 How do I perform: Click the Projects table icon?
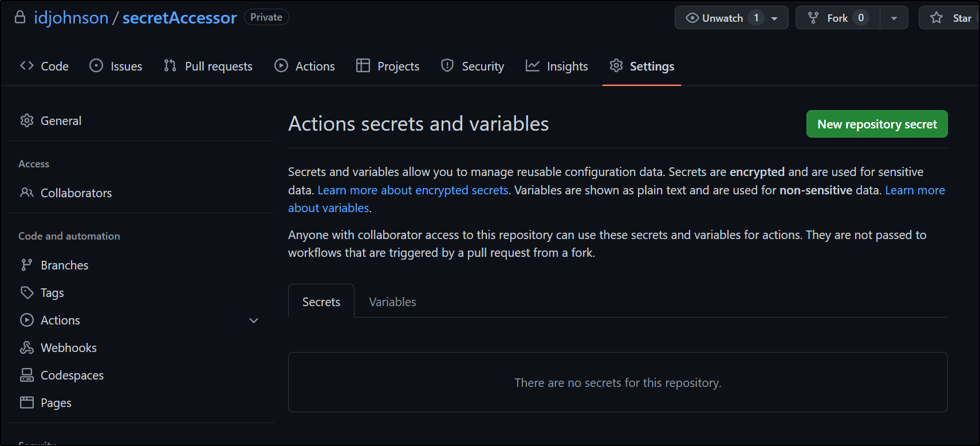pos(363,66)
